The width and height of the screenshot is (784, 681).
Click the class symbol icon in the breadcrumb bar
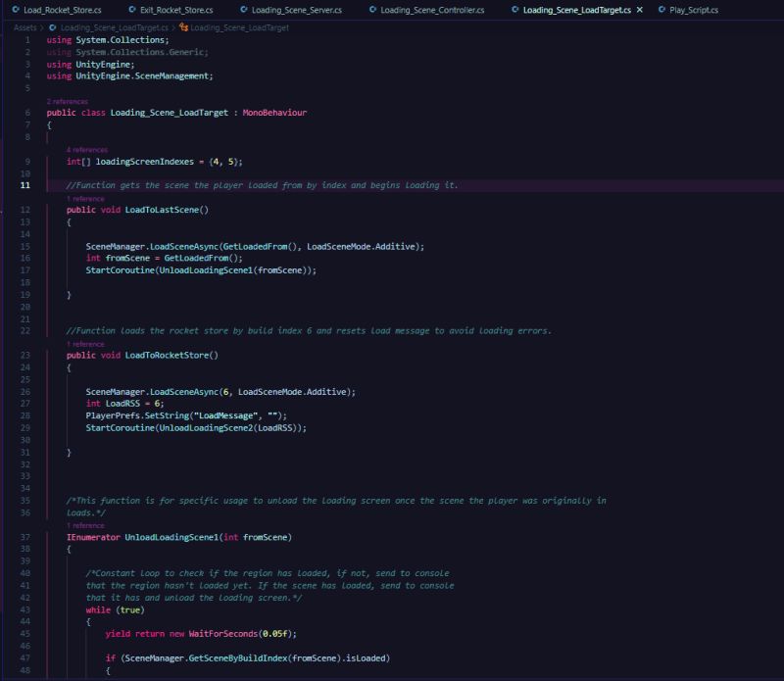(184, 29)
